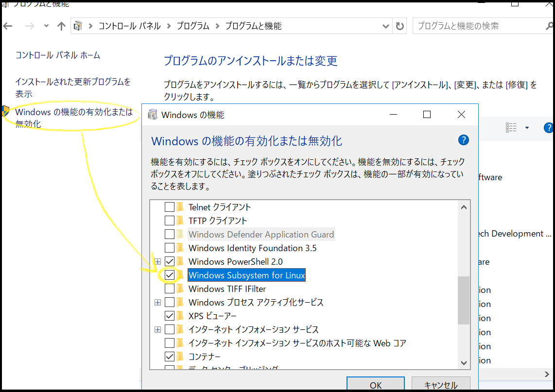The image size is (555, 392).
Task: Go up one folder level arrow
Action: pos(61,26)
